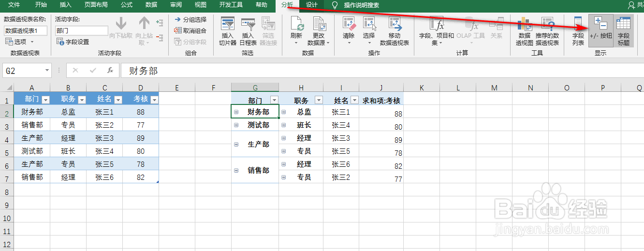Open pivot table 部门 filter dropdown in G1
The height and width of the screenshot is (251, 644).
[274, 100]
